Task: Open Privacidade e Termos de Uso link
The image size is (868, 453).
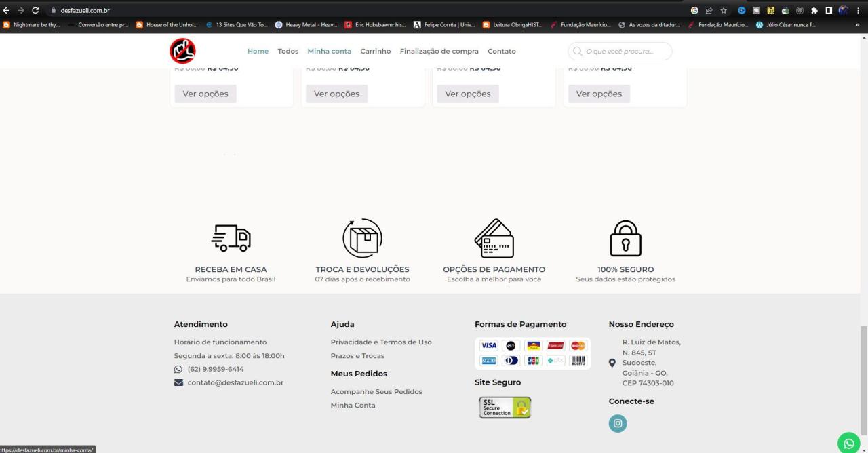Action: [381, 342]
